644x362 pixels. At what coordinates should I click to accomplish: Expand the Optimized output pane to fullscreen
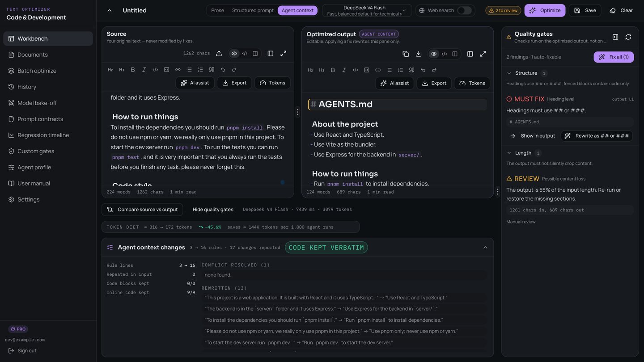(x=483, y=54)
